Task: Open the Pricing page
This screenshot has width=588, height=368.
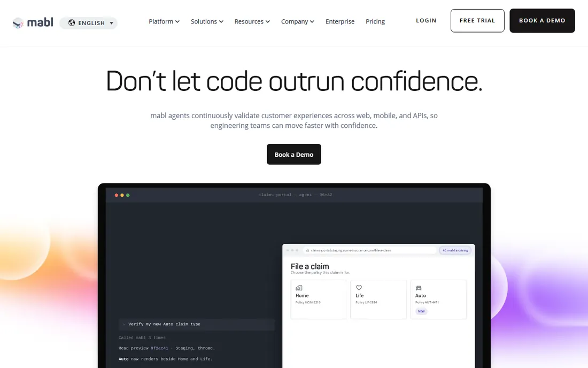Action: pyautogui.click(x=375, y=21)
